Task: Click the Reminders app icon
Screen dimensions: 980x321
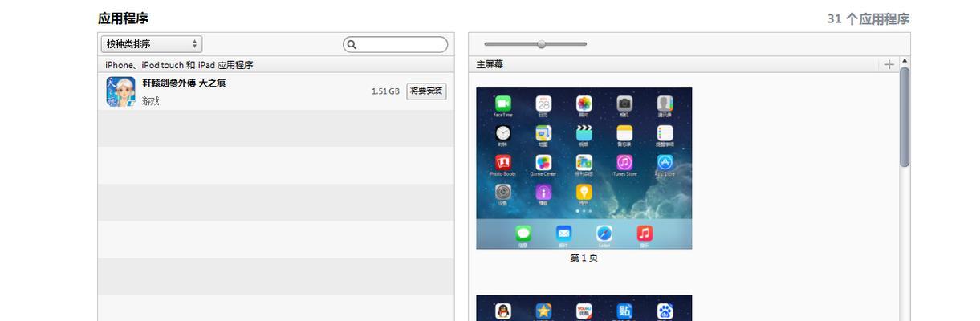Action: tap(665, 133)
